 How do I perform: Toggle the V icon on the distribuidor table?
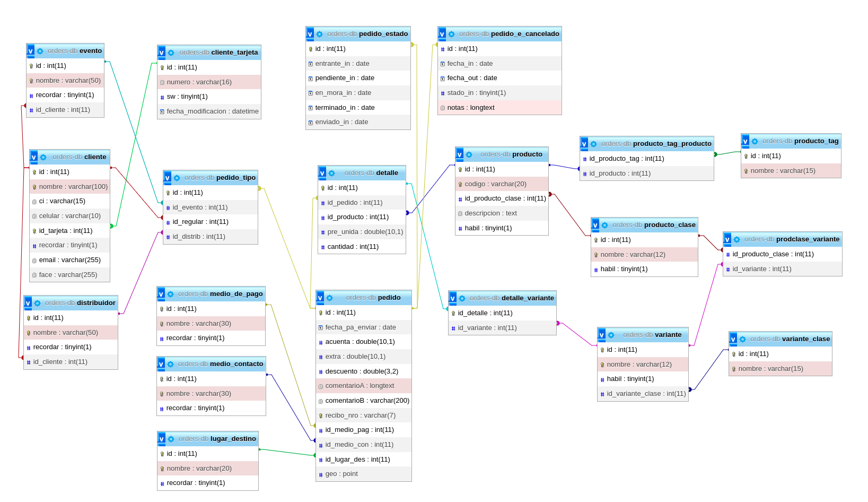[x=28, y=302]
